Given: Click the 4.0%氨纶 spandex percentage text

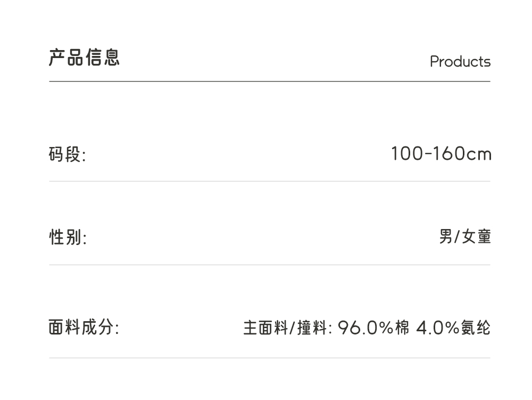Looking at the screenshot, I should [x=453, y=328].
